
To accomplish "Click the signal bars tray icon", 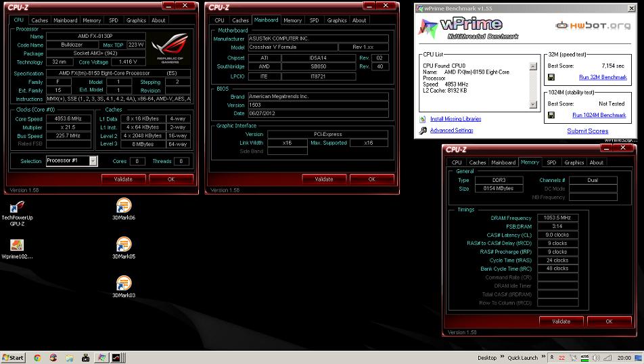I will pyautogui.click(x=607, y=358).
